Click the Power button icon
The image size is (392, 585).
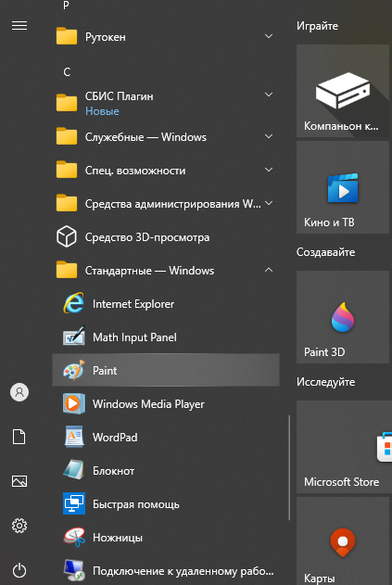tap(19, 570)
